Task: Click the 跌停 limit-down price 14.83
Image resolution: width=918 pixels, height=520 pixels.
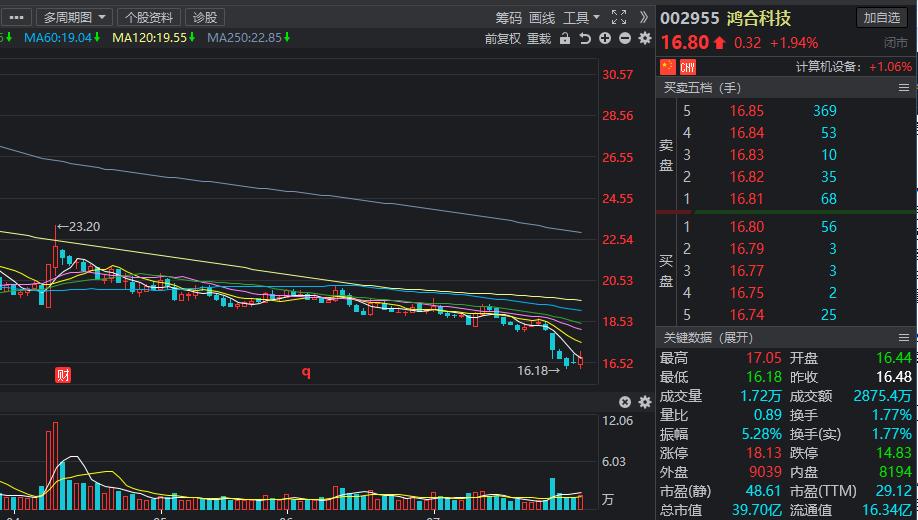Action: tap(894, 453)
